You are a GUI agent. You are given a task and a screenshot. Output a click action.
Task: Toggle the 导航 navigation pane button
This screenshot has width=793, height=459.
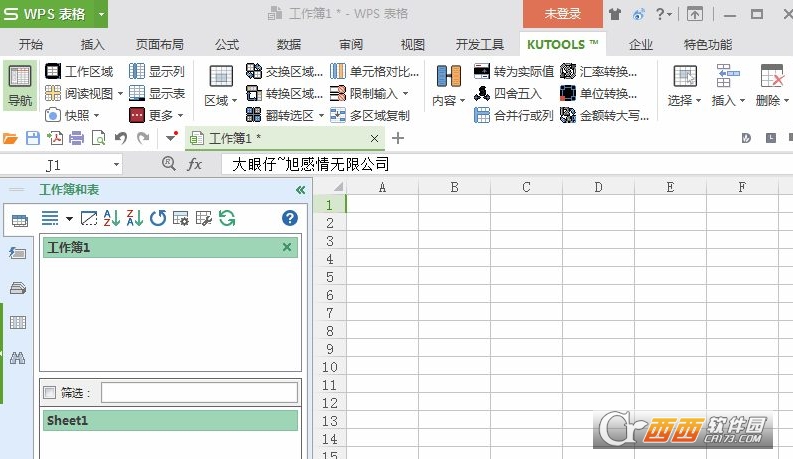pos(20,86)
